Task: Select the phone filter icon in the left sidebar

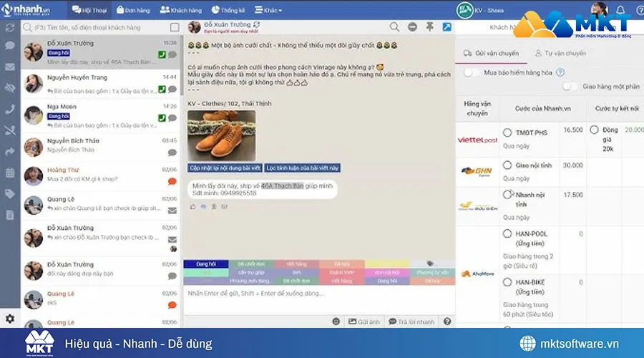Action: (10, 110)
